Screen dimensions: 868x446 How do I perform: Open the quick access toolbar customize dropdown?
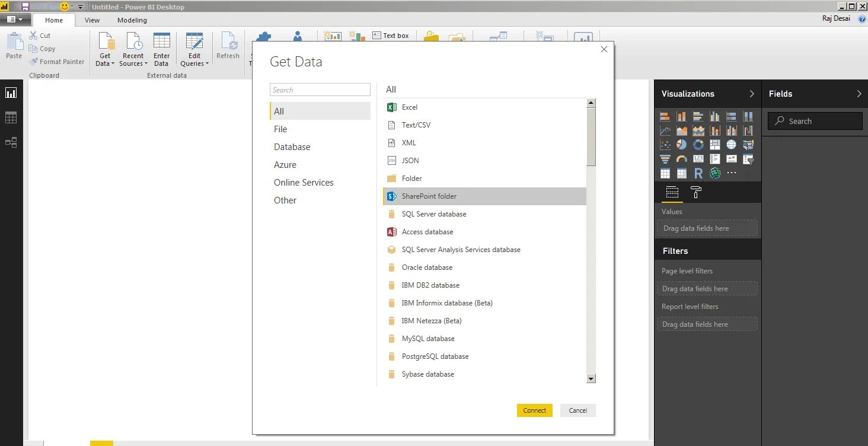click(80, 7)
